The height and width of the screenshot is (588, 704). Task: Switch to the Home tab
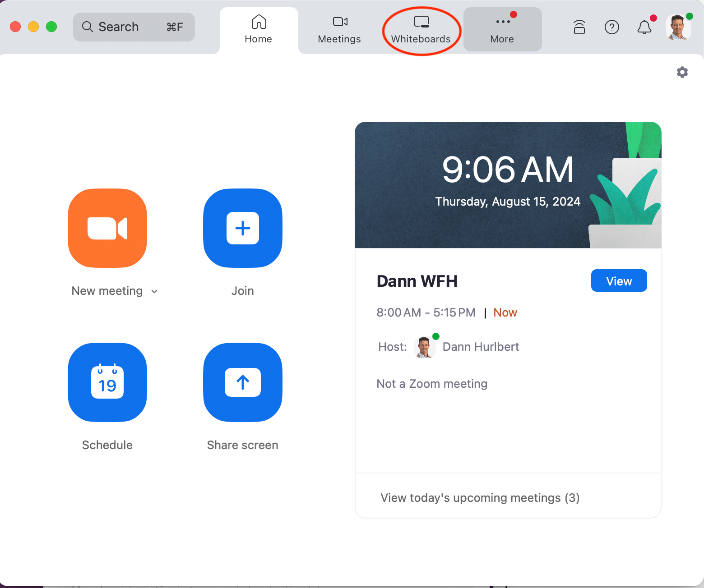pyautogui.click(x=259, y=30)
